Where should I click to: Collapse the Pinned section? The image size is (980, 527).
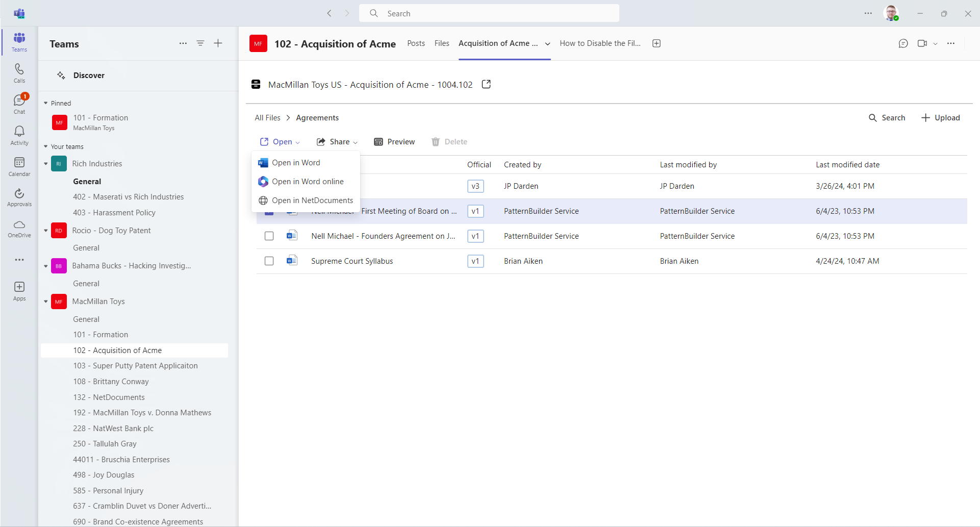pos(45,103)
